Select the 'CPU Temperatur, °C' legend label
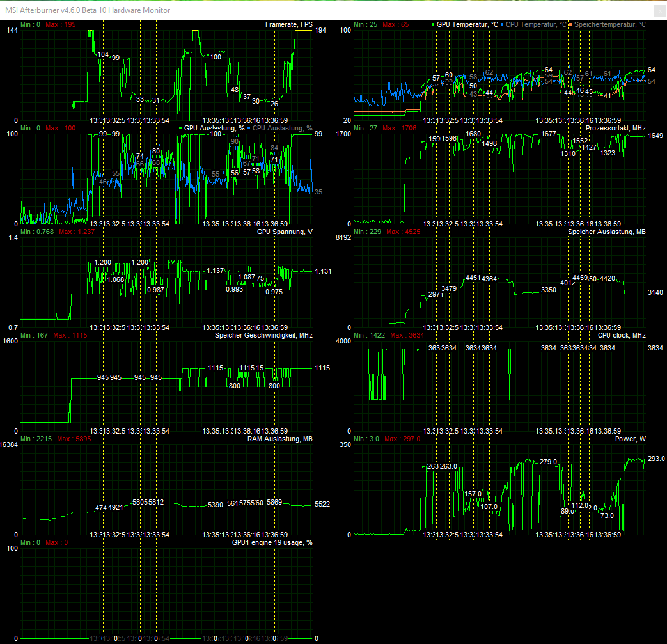Viewport: 667px width, 644px height. (x=536, y=25)
